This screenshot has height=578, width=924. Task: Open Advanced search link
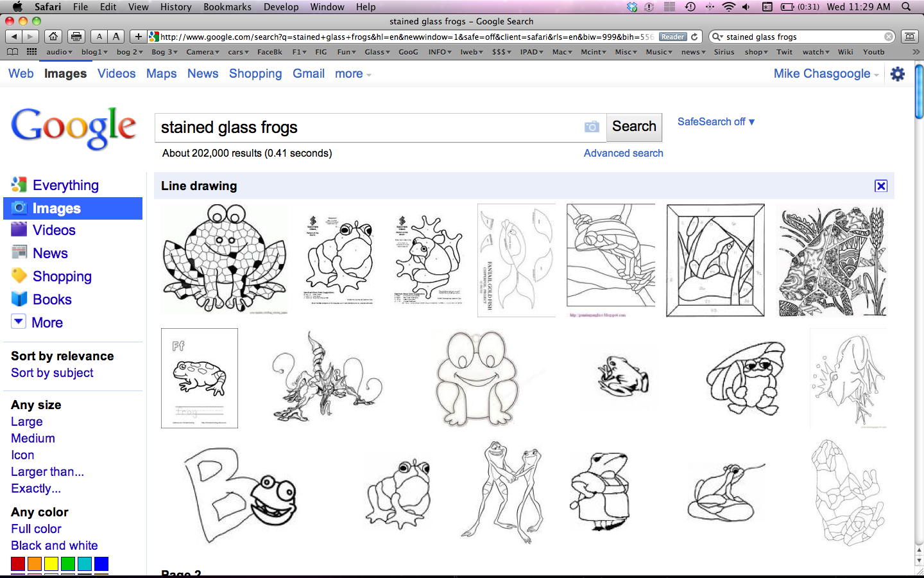(623, 153)
